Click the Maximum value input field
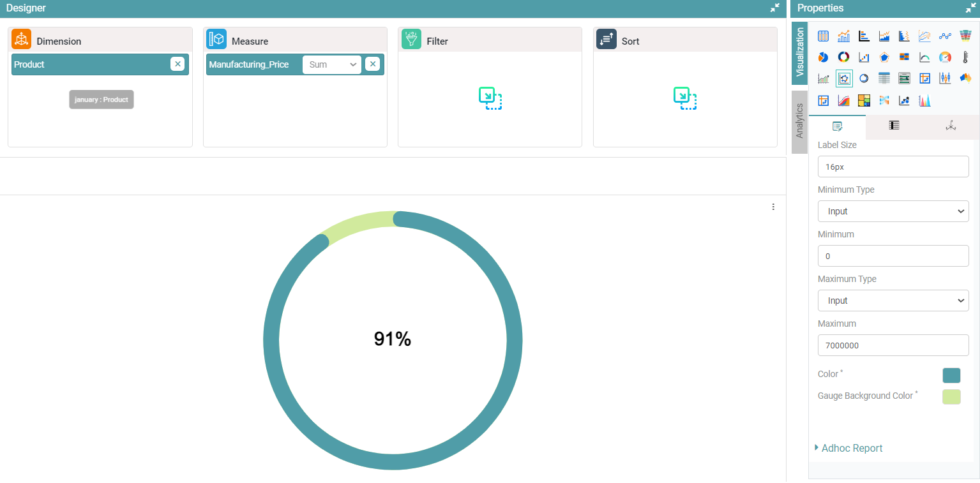 point(893,345)
